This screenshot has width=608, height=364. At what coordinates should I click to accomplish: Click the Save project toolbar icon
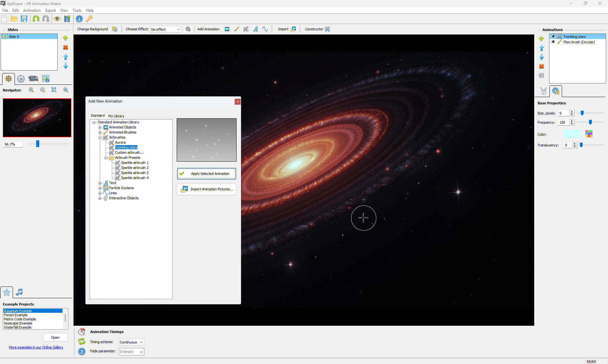[24, 19]
